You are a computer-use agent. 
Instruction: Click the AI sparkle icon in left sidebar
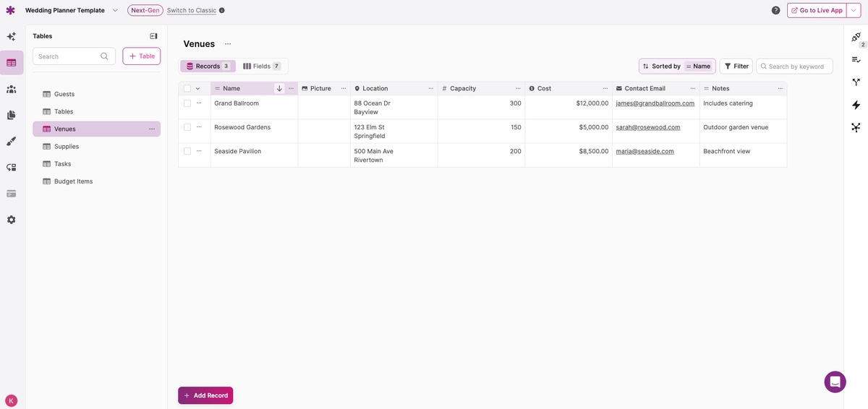point(12,36)
